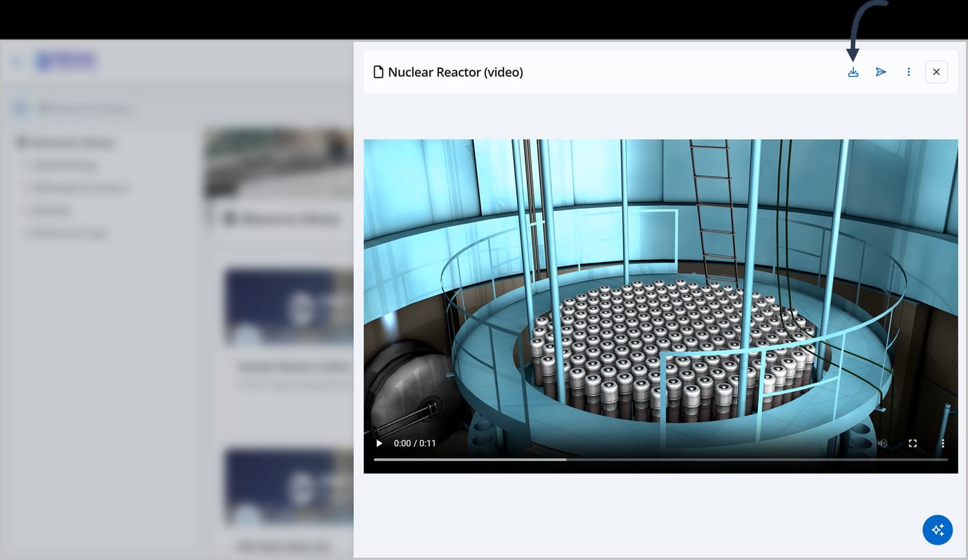The width and height of the screenshot is (968, 560).
Task: Click the 0:00 / 0:11 time display
Action: coord(415,443)
